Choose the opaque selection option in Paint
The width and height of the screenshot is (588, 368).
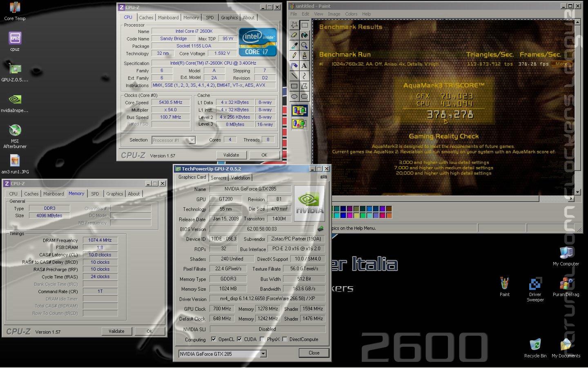tap(299, 110)
